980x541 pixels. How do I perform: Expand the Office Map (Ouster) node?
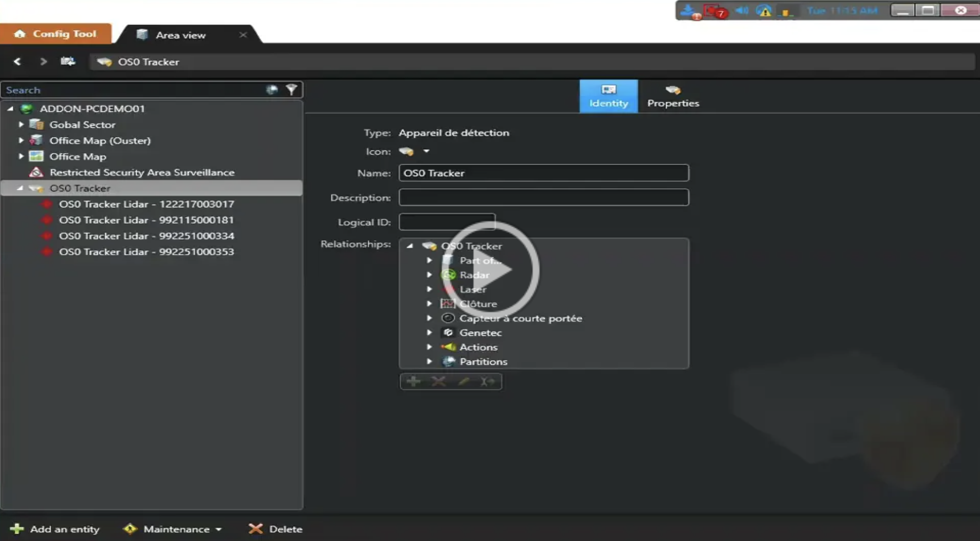tap(21, 140)
